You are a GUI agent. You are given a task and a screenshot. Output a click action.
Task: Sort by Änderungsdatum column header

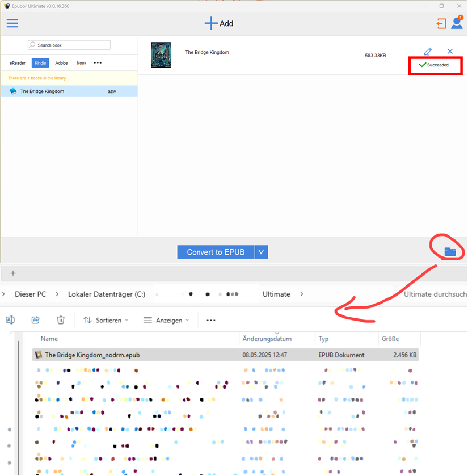(x=267, y=339)
